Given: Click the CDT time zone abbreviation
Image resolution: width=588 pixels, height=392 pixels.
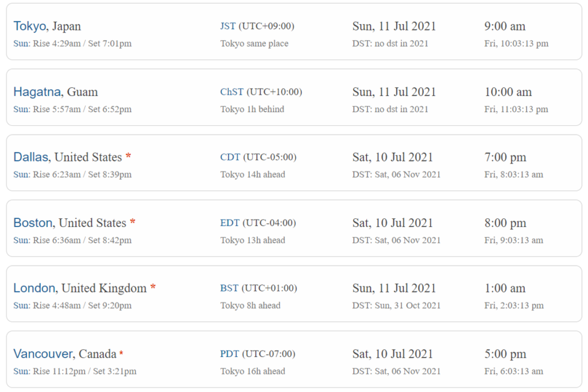Looking at the screenshot, I should [230, 157].
